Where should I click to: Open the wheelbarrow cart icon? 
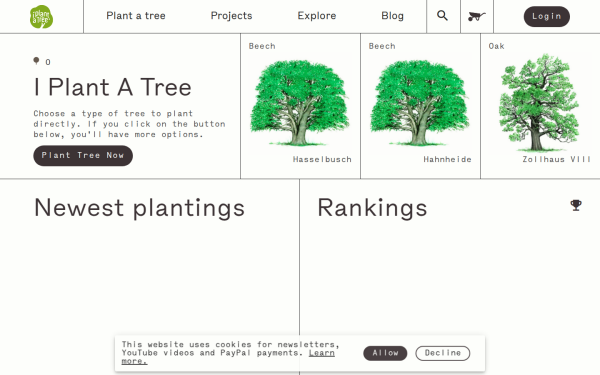pos(476,16)
